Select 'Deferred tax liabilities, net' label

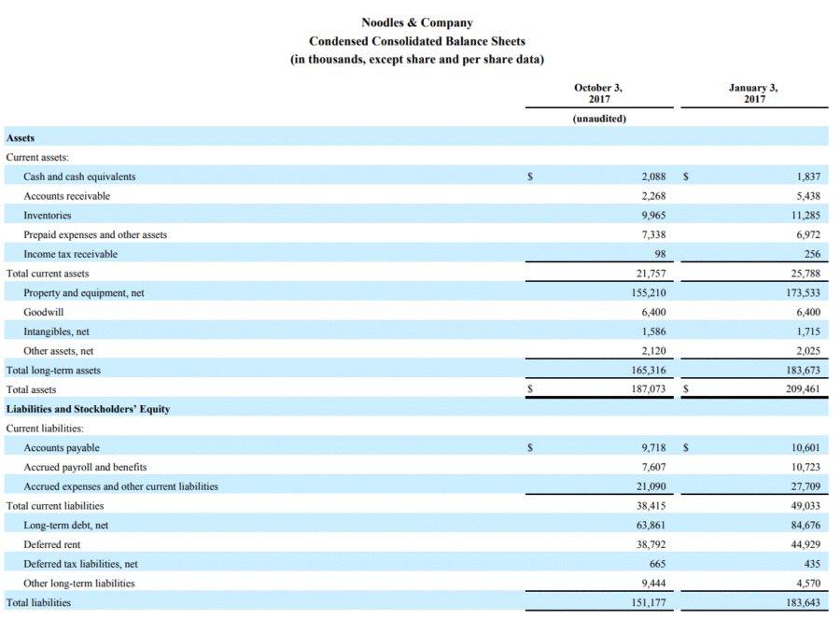click(80, 564)
